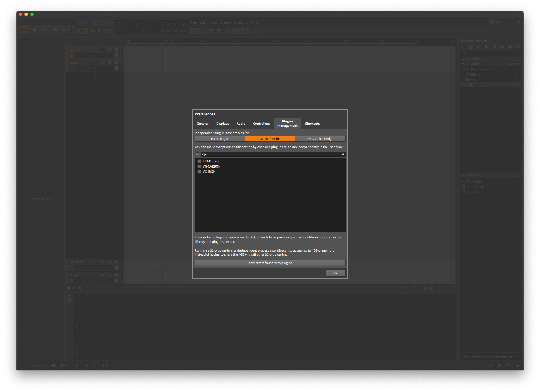Open the Help menu
The image size is (540, 392).
[x=254, y=22]
